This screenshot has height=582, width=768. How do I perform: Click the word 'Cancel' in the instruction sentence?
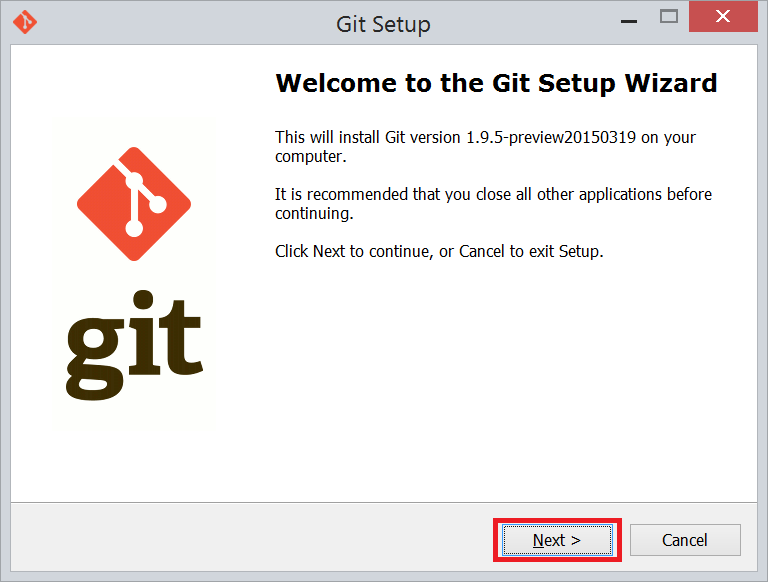point(483,251)
